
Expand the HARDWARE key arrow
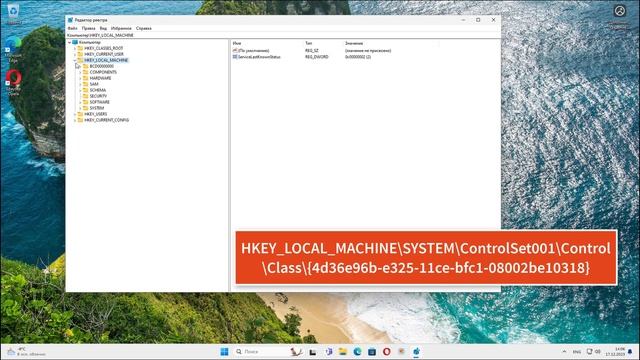tap(80, 78)
